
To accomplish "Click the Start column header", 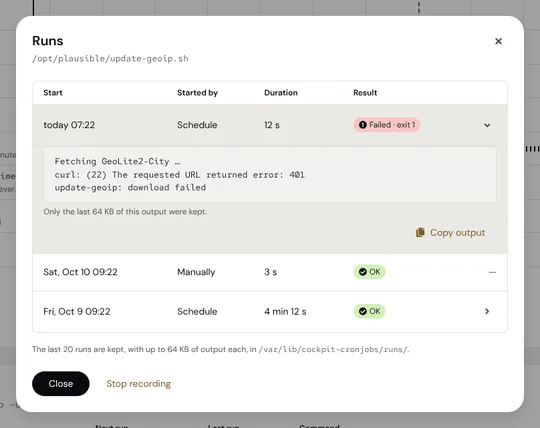I will tap(53, 93).
